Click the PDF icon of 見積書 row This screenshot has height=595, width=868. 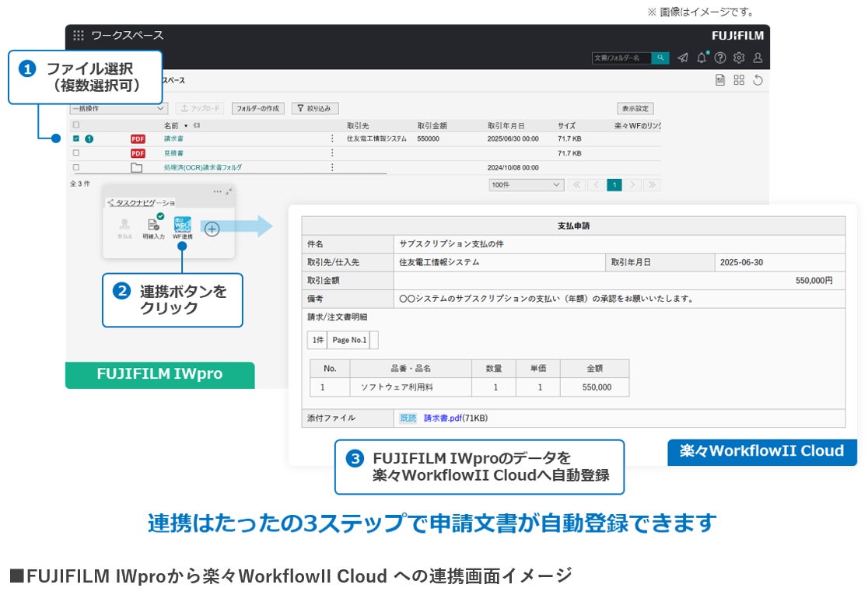coord(138,153)
